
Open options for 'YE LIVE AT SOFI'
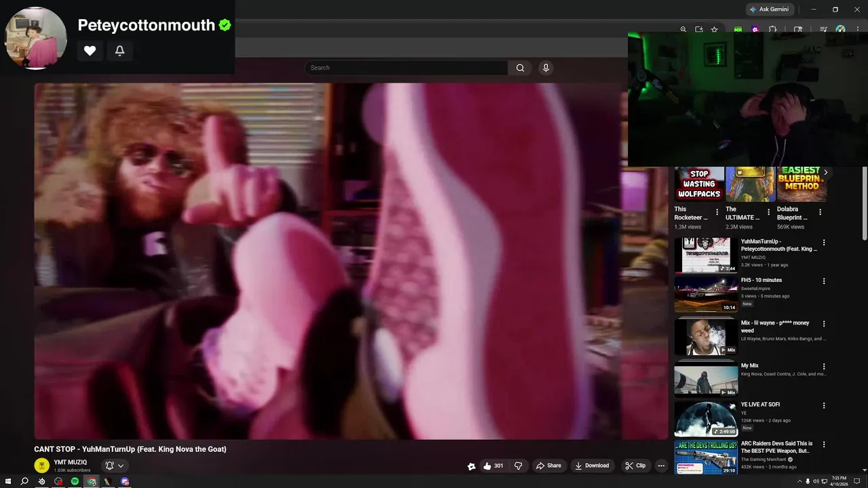pyautogui.click(x=824, y=405)
